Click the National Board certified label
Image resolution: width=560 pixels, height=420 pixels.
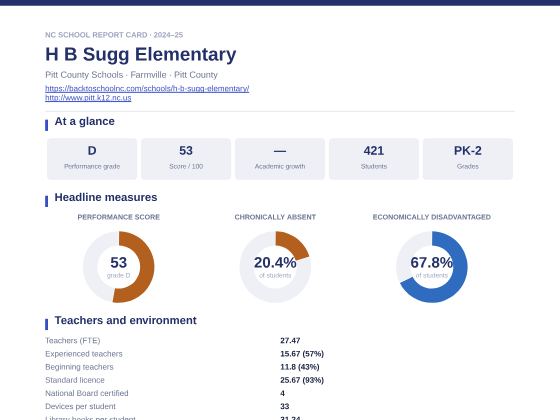[x=86, y=393]
